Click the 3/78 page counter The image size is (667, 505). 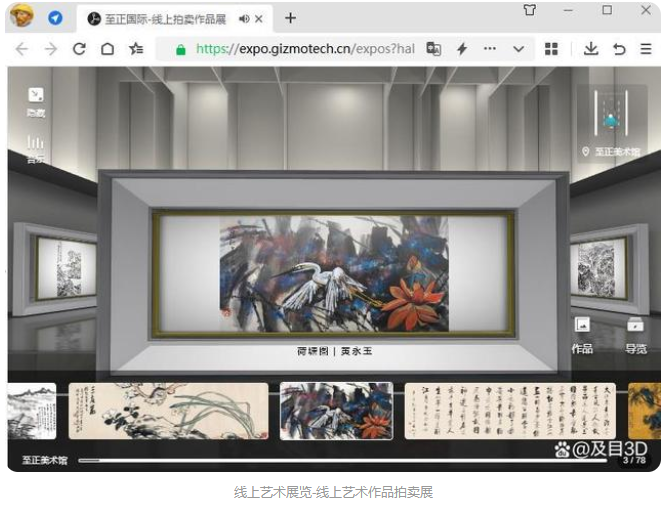click(634, 460)
